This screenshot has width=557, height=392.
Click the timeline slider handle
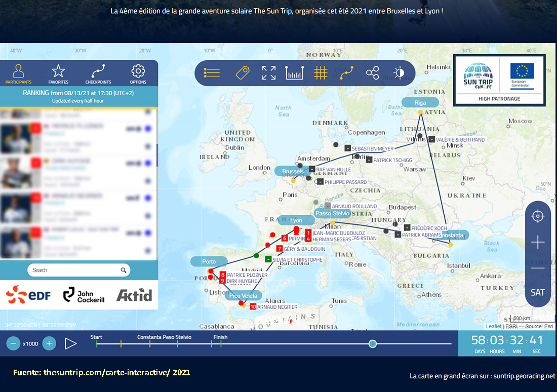click(373, 344)
